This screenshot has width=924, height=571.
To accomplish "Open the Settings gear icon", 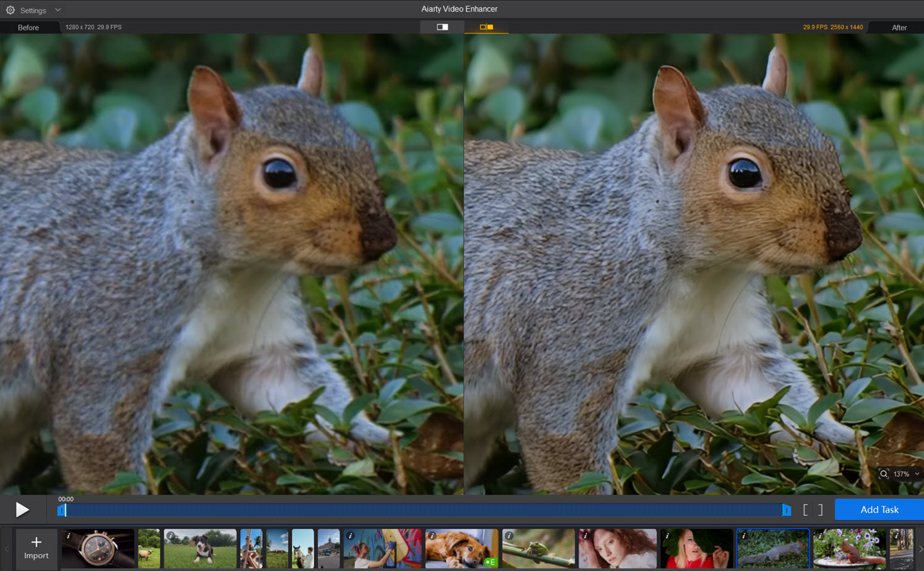I will click(x=11, y=10).
